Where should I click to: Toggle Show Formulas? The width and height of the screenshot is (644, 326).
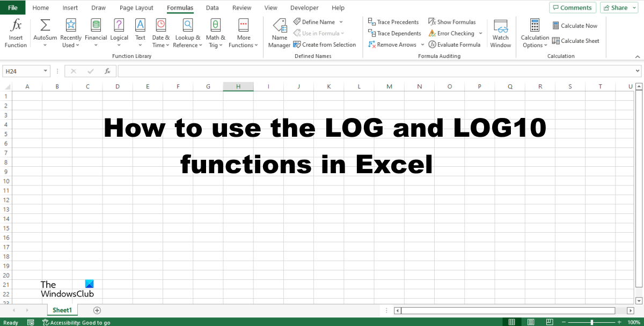(x=452, y=21)
